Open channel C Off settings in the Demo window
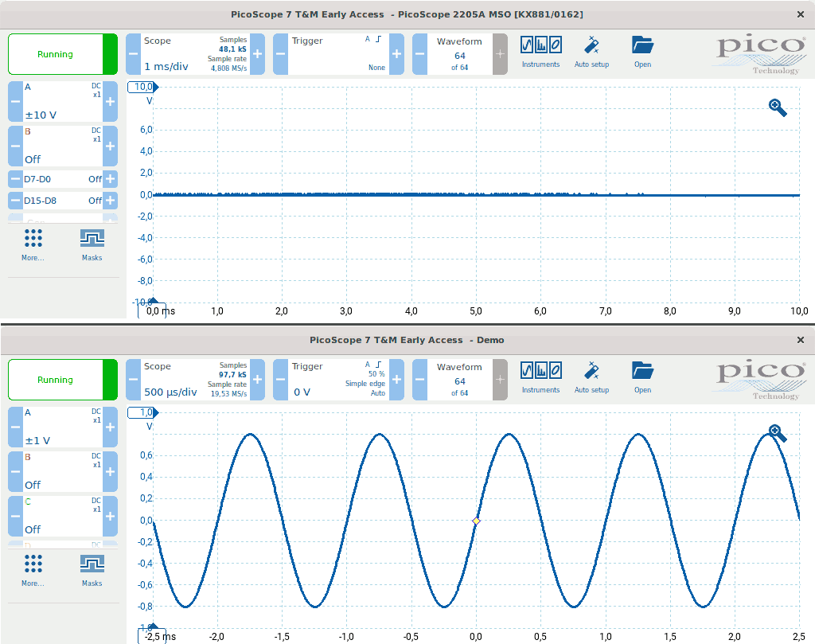The width and height of the screenshot is (815, 644). tap(63, 516)
